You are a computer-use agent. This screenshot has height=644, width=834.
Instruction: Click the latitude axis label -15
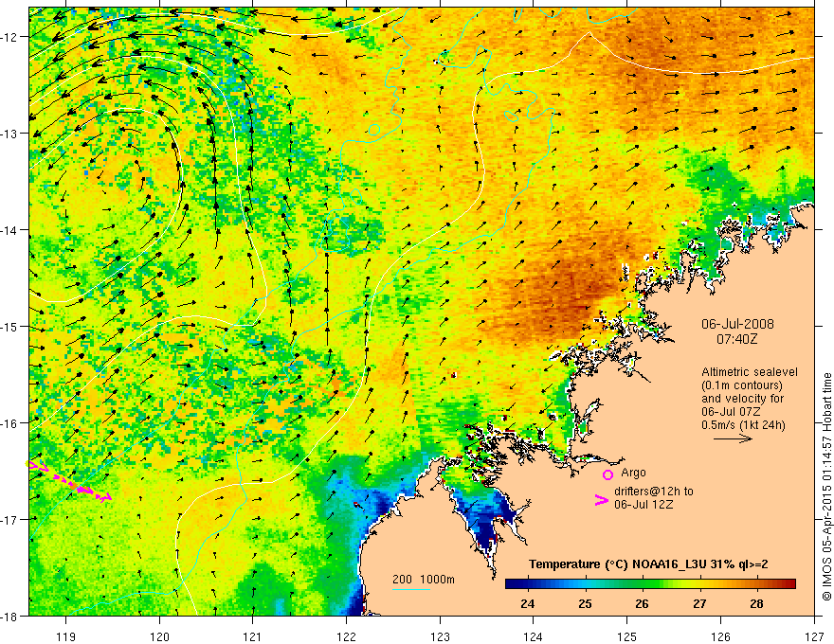pos(10,326)
